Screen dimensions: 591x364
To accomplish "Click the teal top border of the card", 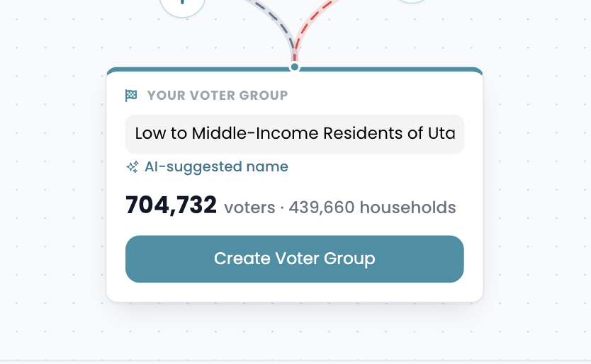I will [x=388, y=69].
